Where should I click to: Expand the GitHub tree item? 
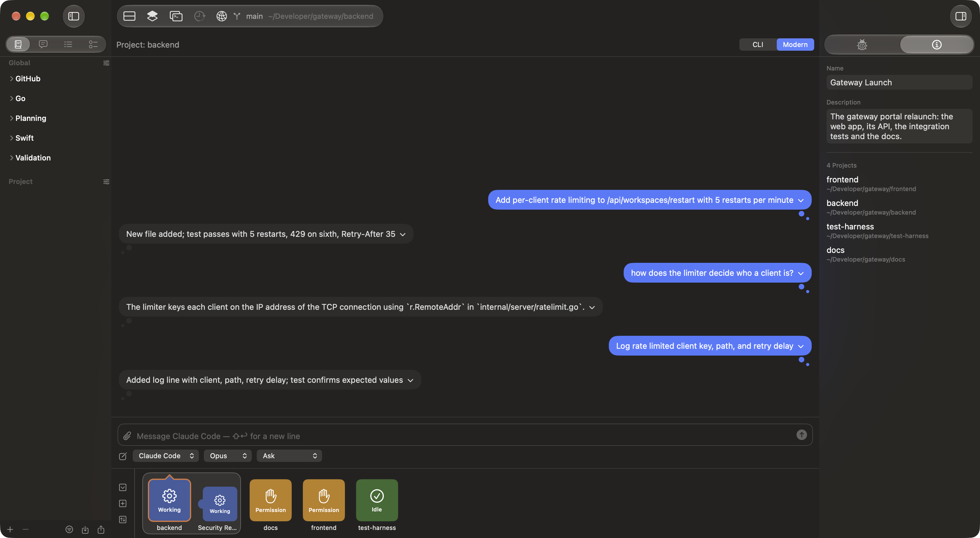(11, 79)
